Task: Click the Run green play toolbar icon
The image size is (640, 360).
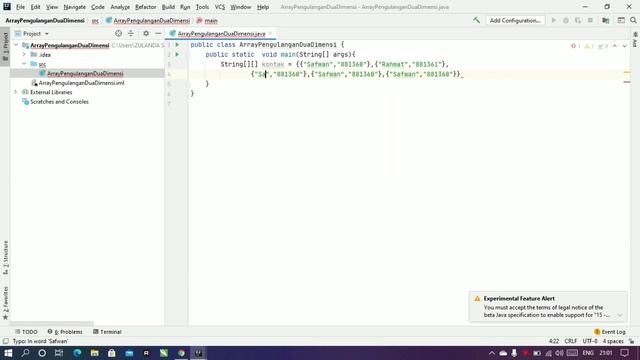Action: click(x=553, y=20)
